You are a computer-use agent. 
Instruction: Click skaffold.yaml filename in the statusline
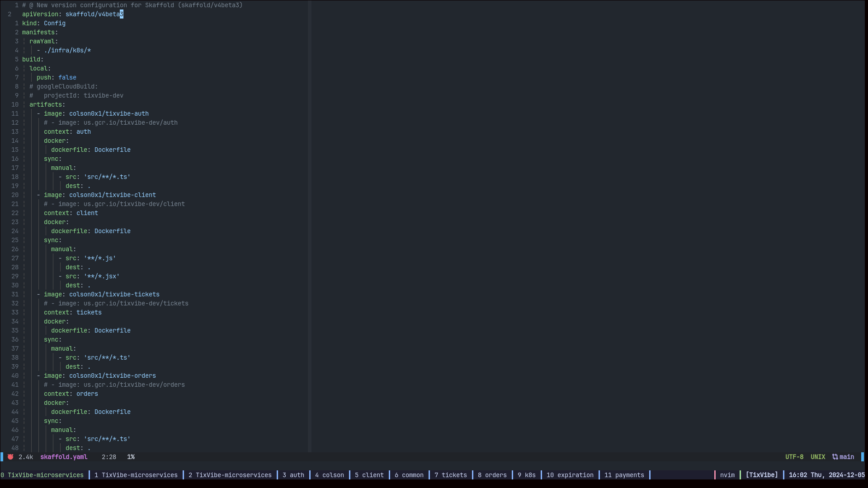tap(64, 457)
